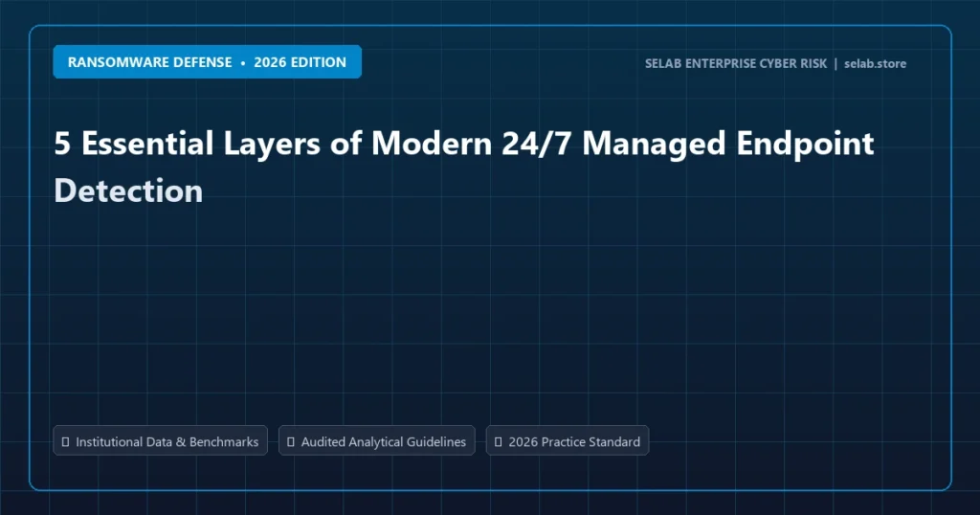The image size is (980, 515).
Task: Click the Ransomware Defense 2026 Edition badge
Action: click(x=207, y=62)
